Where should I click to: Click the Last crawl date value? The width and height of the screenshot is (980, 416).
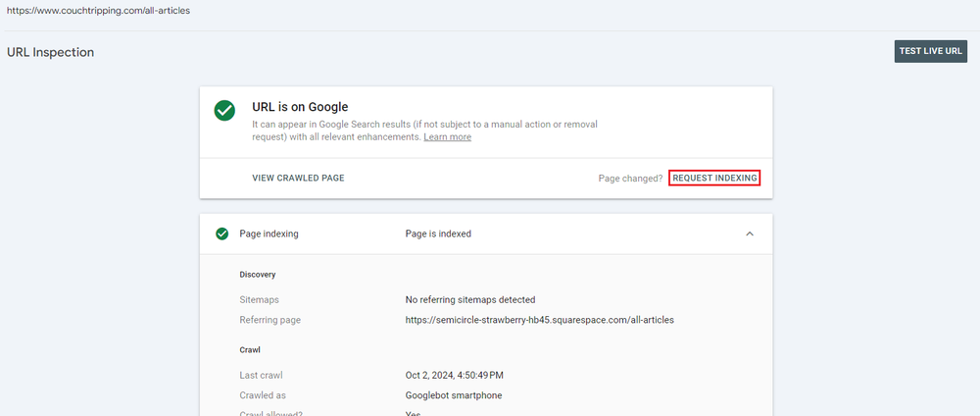click(455, 376)
